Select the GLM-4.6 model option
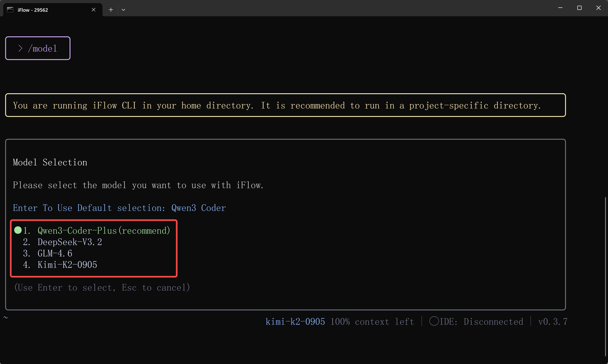608x364 pixels. pos(54,253)
